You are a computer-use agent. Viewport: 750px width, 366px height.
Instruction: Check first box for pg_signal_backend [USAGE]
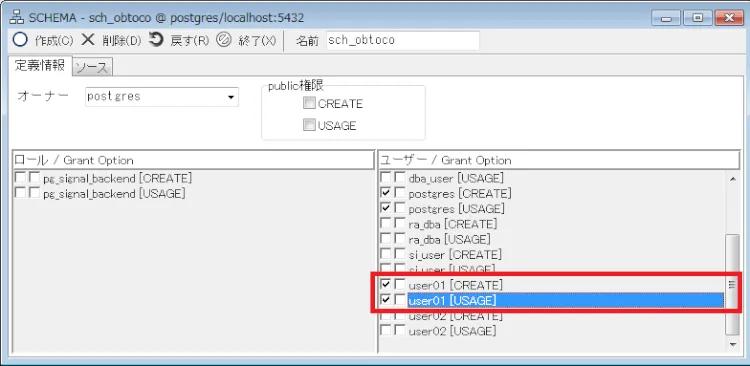click(20, 193)
